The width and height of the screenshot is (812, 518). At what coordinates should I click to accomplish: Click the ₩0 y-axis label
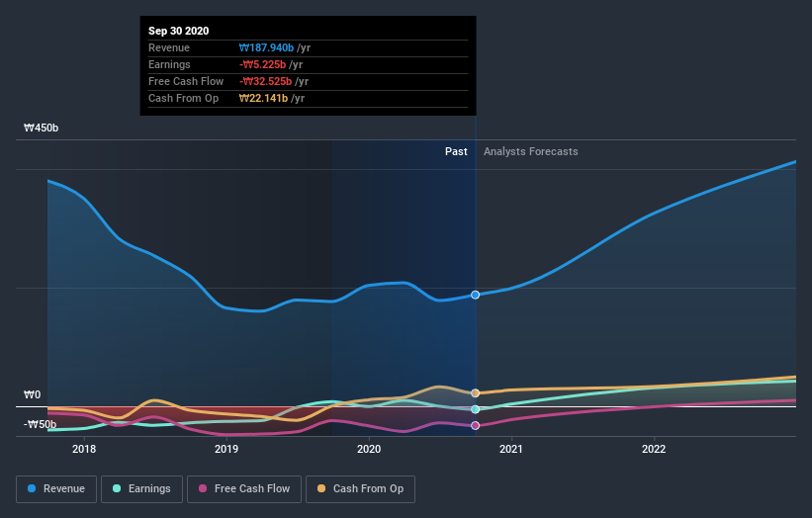[32, 394]
